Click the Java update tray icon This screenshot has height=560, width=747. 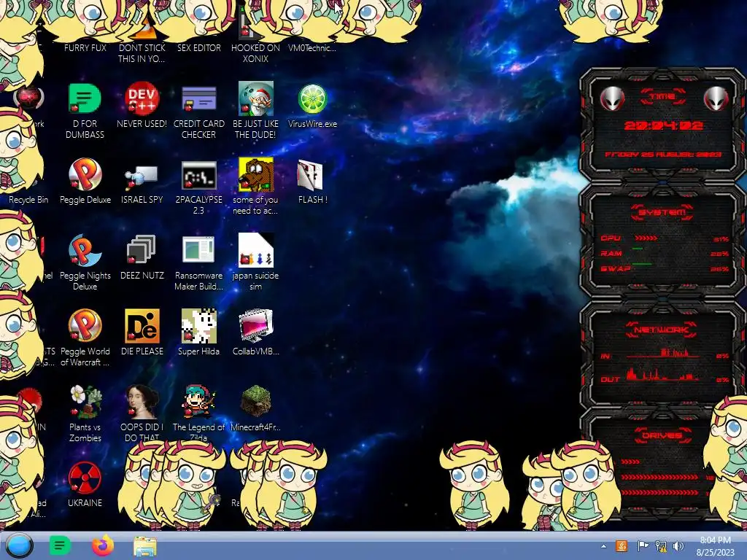pyautogui.click(x=622, y=546)
